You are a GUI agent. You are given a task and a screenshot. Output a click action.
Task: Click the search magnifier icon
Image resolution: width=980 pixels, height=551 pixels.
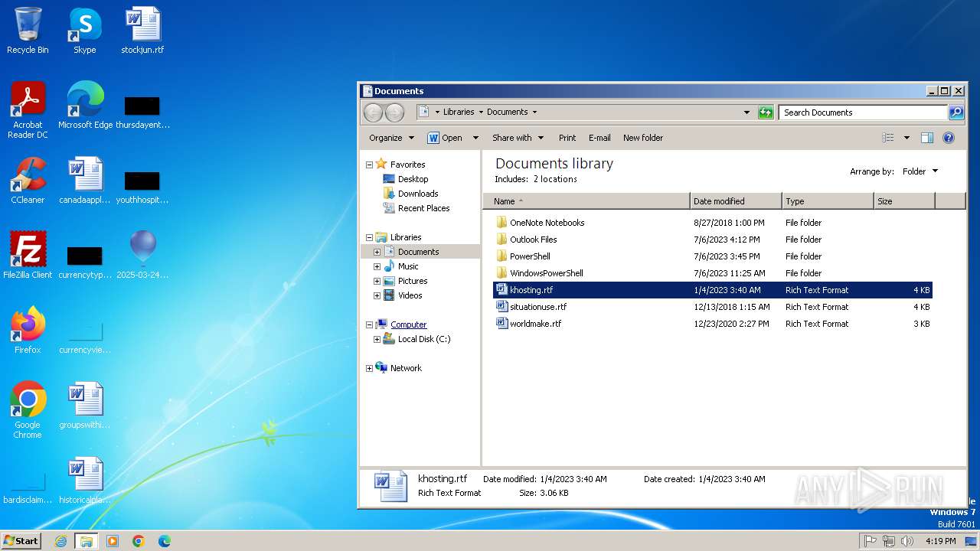tap(956, 112)
